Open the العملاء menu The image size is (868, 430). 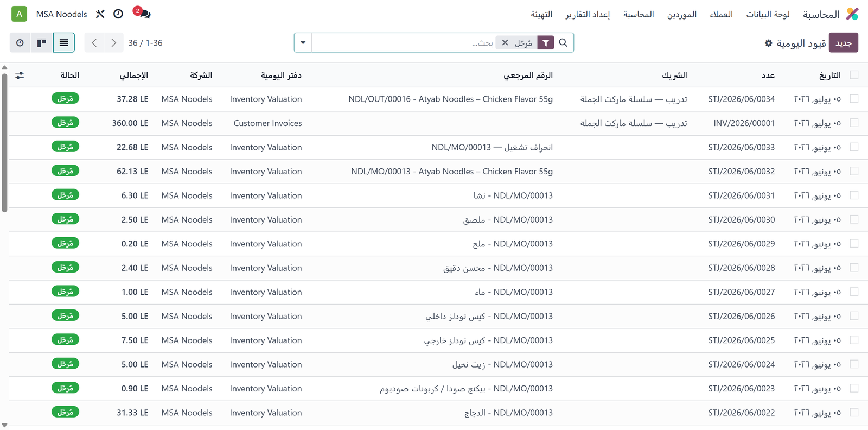(721, 14)
